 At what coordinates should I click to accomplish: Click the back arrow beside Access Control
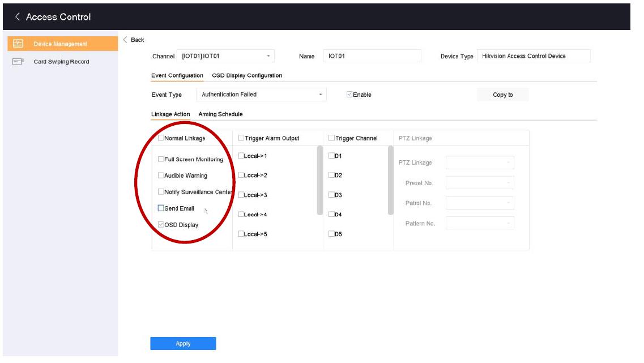[17, 17]
